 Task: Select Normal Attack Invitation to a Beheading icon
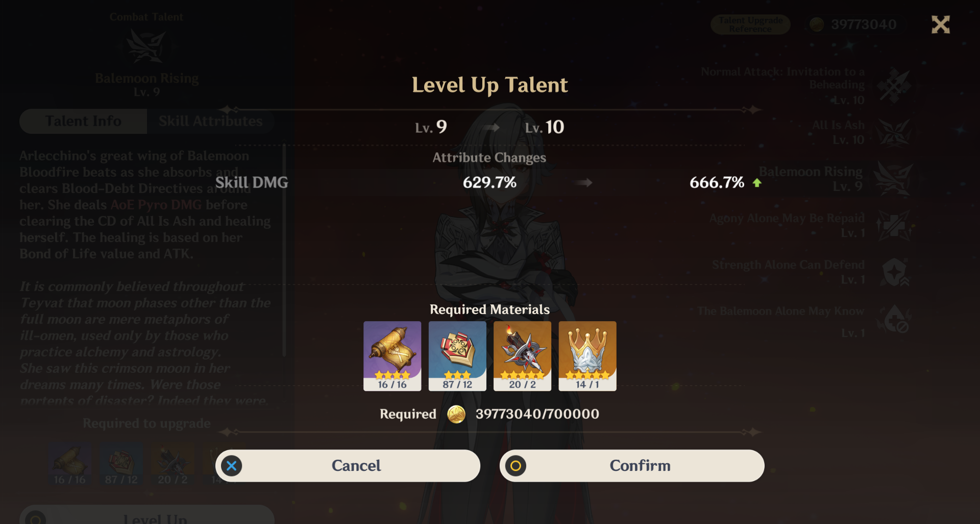(894, 85)
